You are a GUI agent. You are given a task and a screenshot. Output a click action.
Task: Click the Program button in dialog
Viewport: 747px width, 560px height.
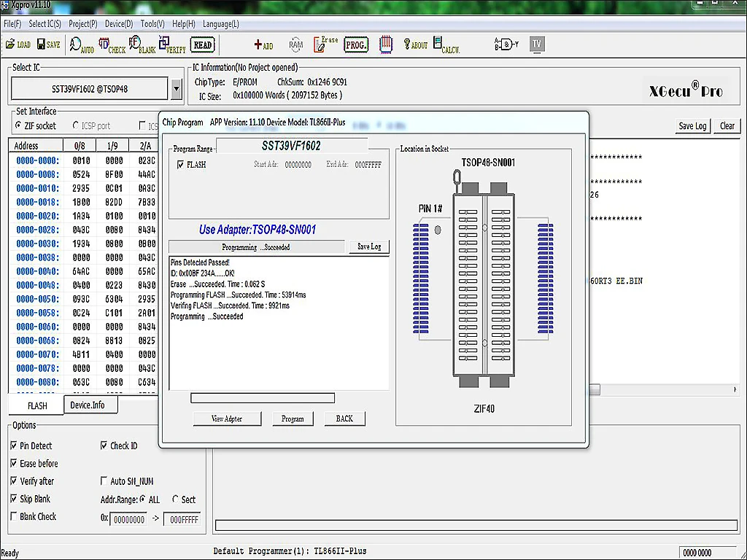click(293, 419)
